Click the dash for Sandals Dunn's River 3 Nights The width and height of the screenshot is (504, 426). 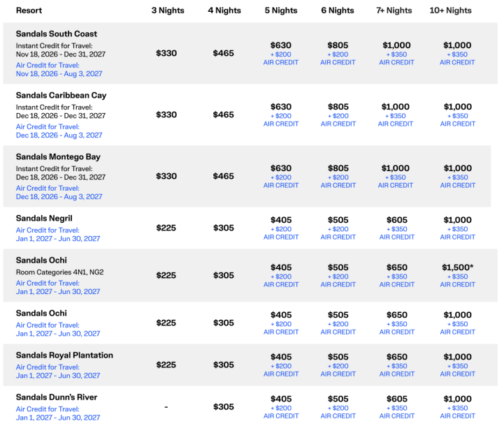(166, 407)
